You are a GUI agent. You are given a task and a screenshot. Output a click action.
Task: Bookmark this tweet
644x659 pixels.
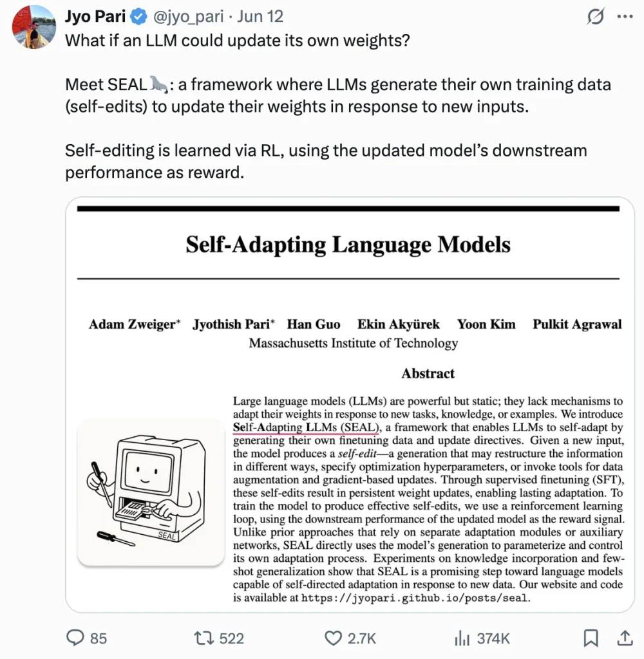coord(591,638)
